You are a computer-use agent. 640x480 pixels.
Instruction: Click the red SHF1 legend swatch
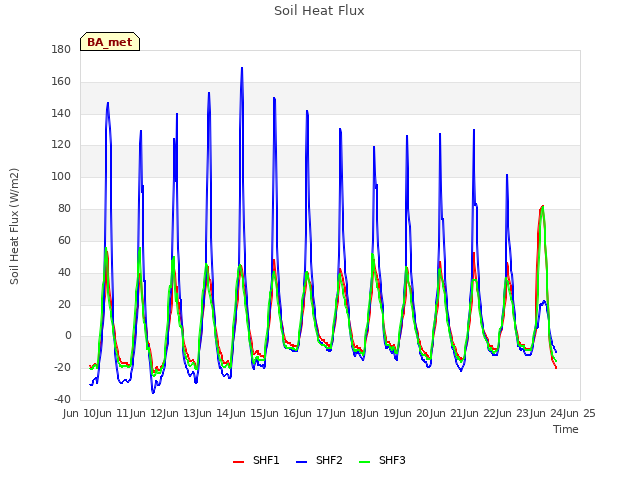point(238,462)
